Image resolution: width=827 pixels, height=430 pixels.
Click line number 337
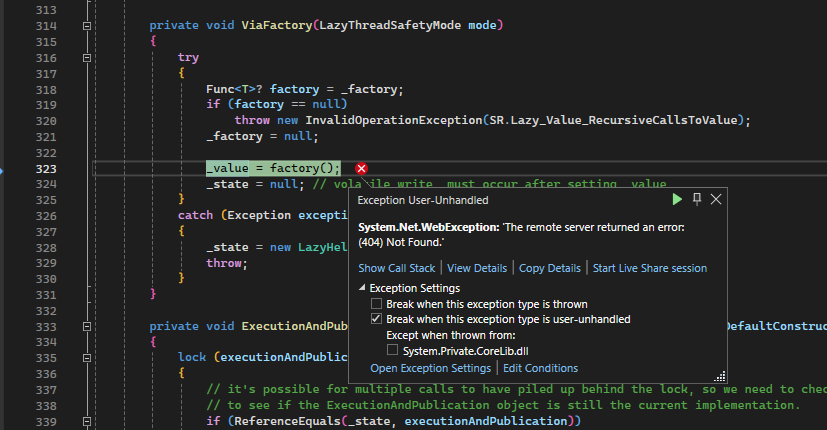coord(46,390)
